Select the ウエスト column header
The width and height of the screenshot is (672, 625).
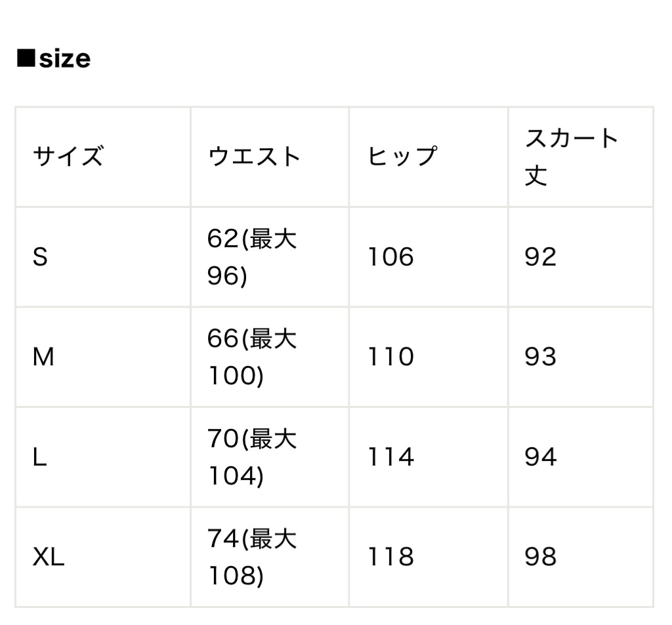click(x=254, y=157)
